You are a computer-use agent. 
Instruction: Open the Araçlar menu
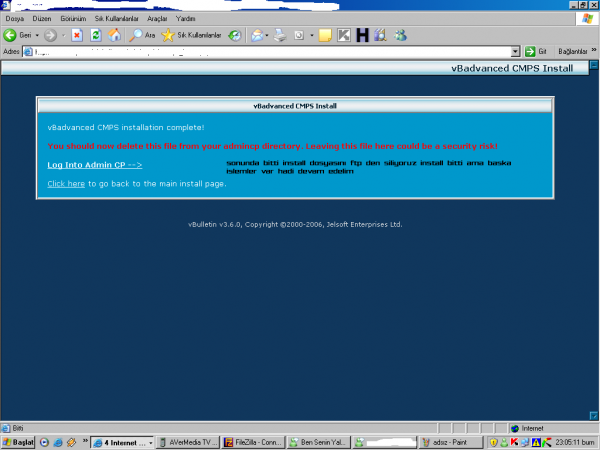coord(157,18)
